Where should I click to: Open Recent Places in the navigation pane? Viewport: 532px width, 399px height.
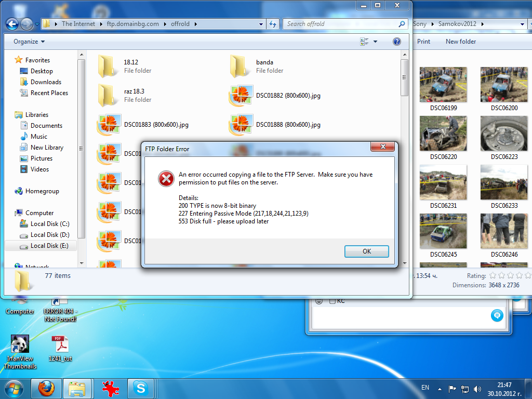[x=49, y=92]
